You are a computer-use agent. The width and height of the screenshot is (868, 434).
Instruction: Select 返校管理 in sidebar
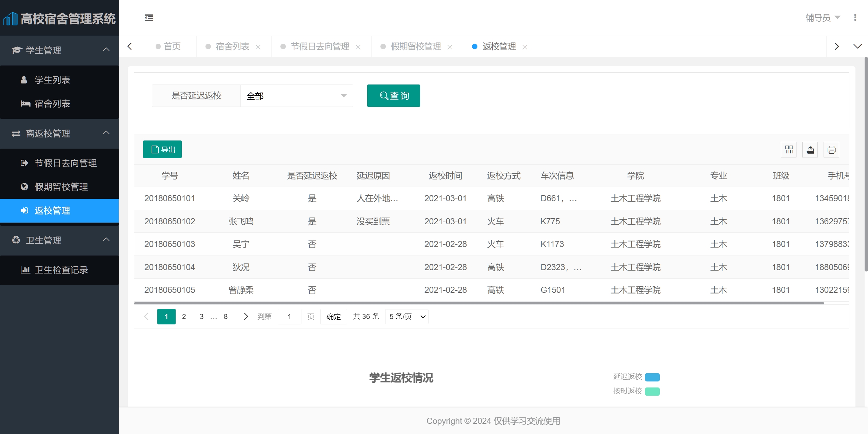59,210
